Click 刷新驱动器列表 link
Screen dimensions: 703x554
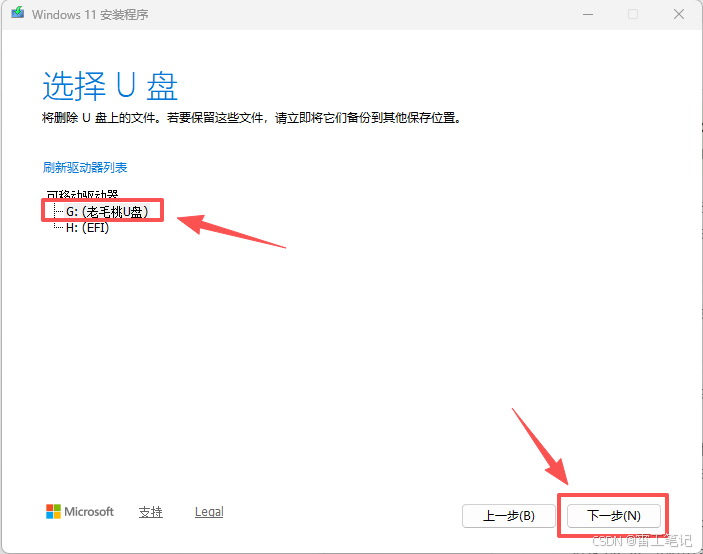click(x=85, y=168)
